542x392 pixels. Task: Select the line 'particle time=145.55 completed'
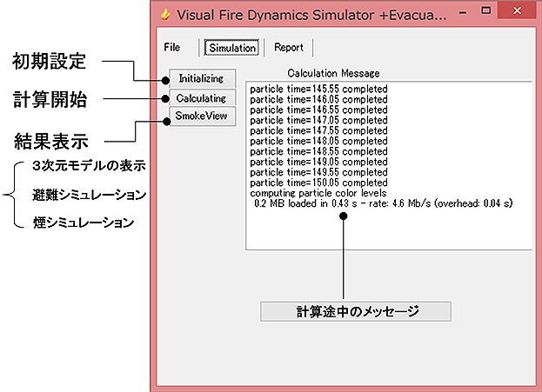[x=318, y=90]
